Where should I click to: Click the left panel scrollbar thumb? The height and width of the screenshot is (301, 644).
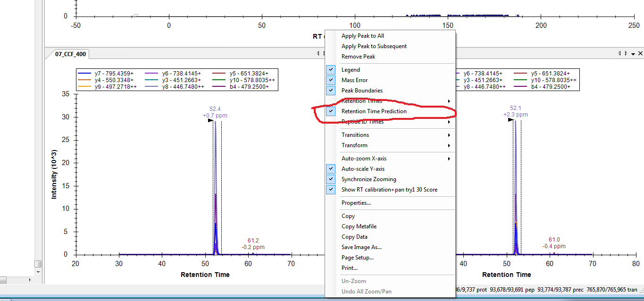pyautogui.click(x=38, y=264)
